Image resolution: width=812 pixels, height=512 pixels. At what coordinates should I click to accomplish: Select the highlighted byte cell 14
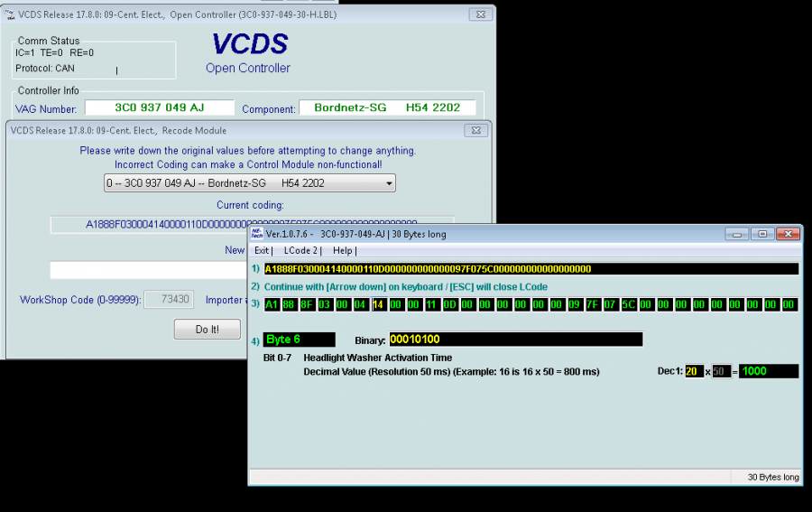point(380,304)
